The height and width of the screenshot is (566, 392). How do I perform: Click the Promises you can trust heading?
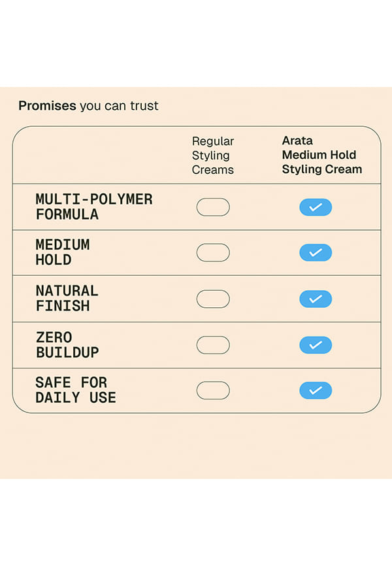click(88, 106)
